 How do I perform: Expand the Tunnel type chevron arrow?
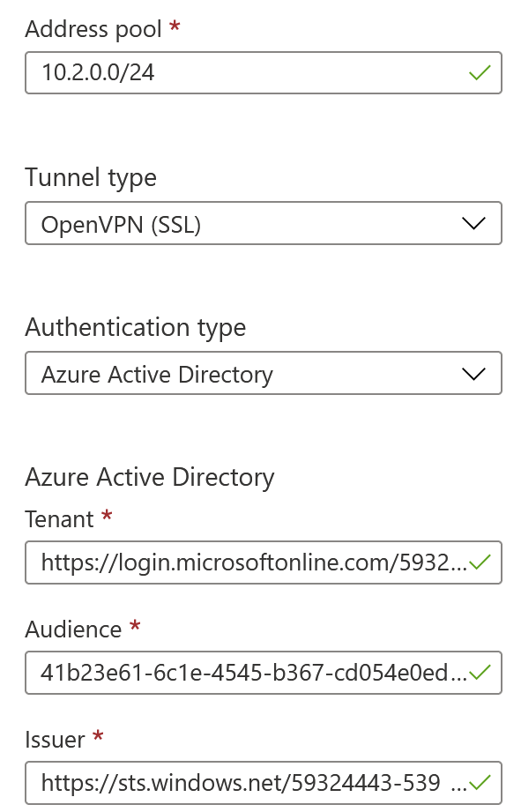pos(473,223)
